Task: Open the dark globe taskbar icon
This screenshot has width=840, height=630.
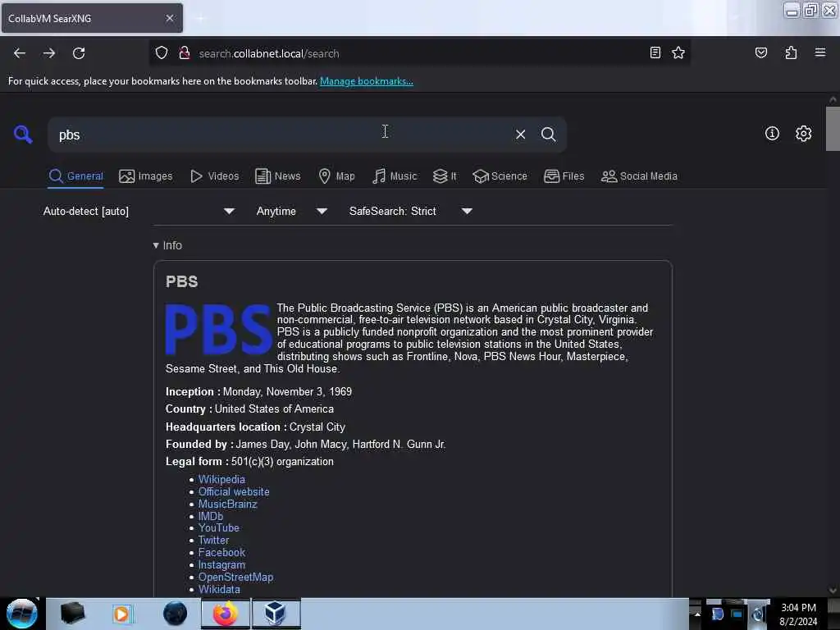Action: coord(176,614)
